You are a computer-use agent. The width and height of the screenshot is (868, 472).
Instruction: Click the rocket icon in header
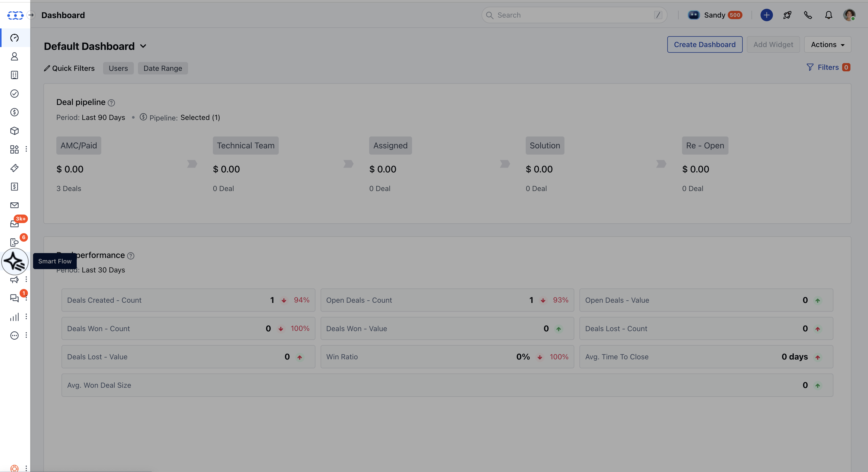click(x=787, y=15)
